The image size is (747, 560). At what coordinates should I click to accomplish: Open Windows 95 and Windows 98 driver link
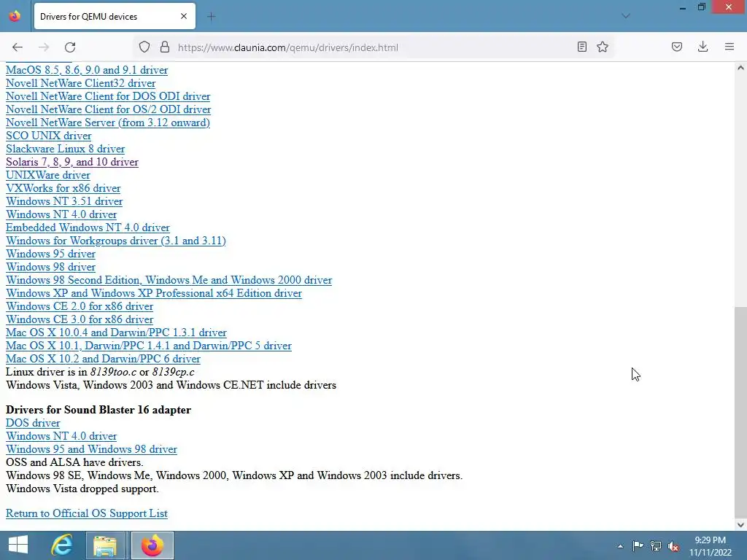[91, 449]
